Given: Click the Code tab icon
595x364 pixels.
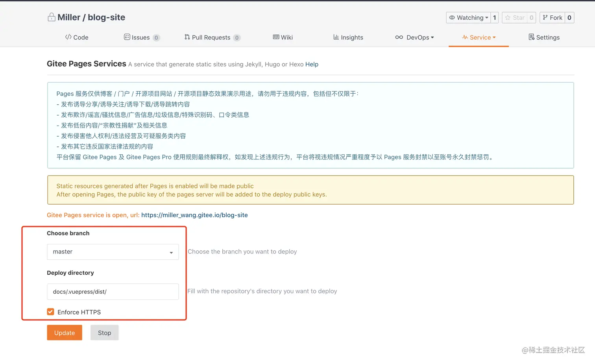Looking at the screenshot, I should point(68,37).
